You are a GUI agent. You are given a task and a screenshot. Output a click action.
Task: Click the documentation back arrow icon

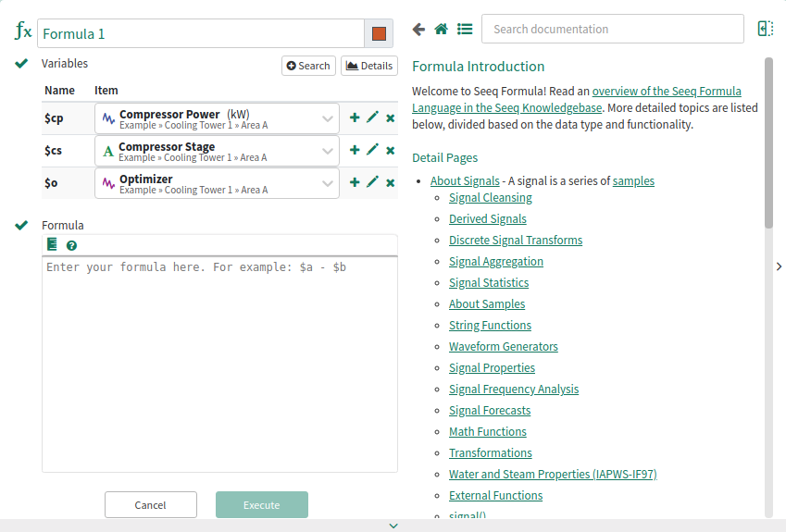pos(418,30)
